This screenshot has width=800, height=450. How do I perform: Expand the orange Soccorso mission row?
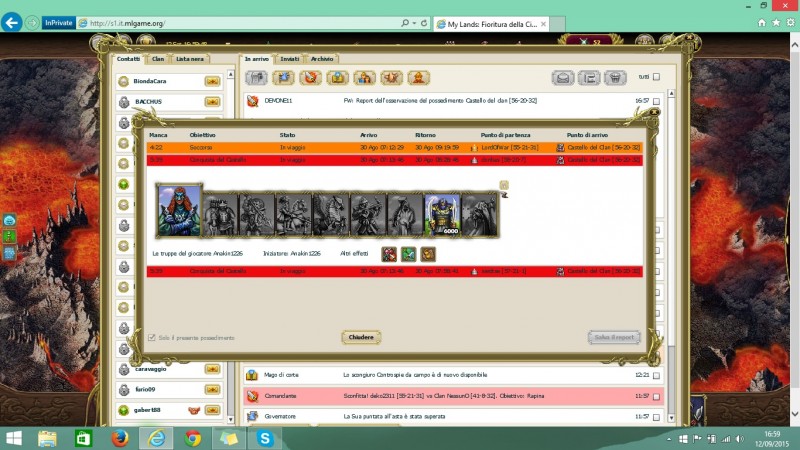pos(395,147)
